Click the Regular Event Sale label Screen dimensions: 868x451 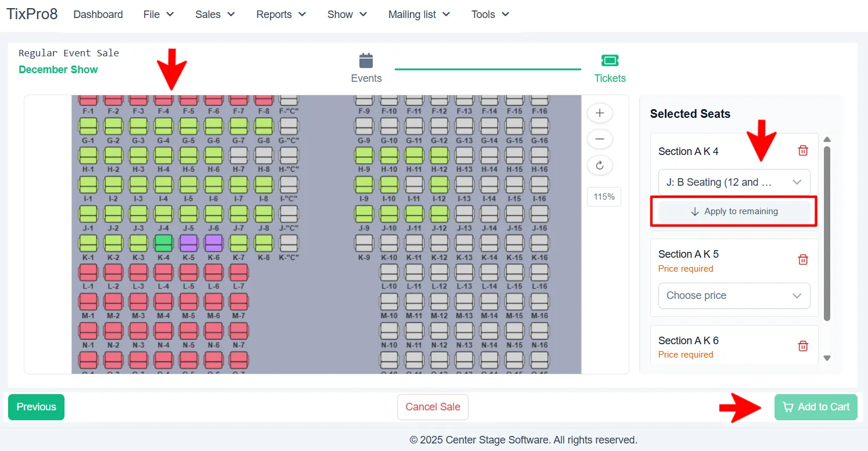click(x=69, y=53)
